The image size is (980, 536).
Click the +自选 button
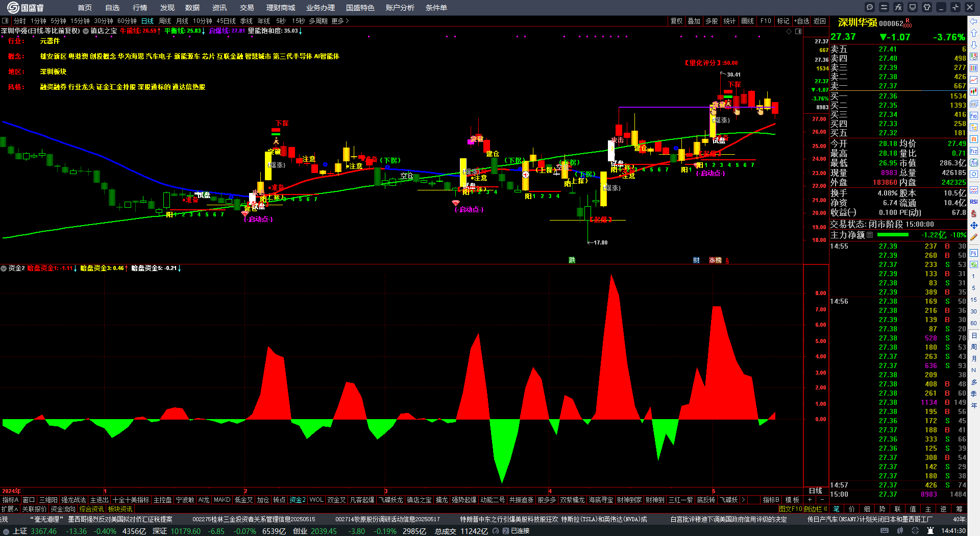pyautogui.click(x=802, y=21)
